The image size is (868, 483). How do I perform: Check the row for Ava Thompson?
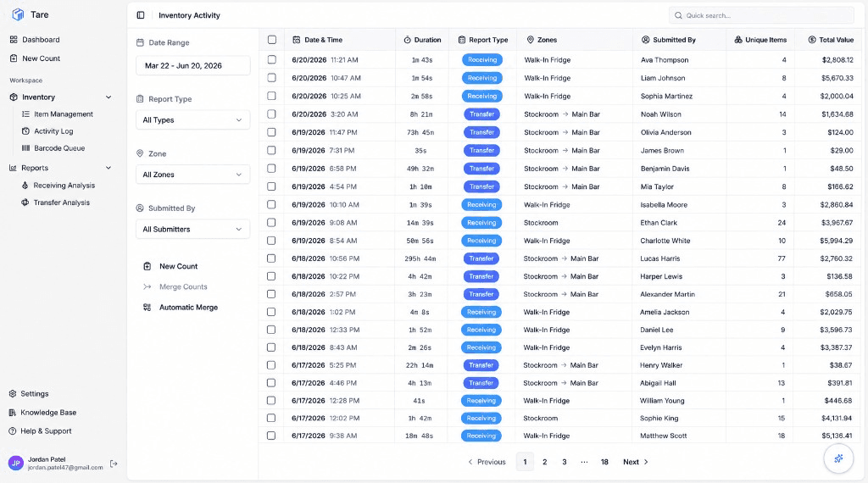pyautogui.click(x=271, y=59)
